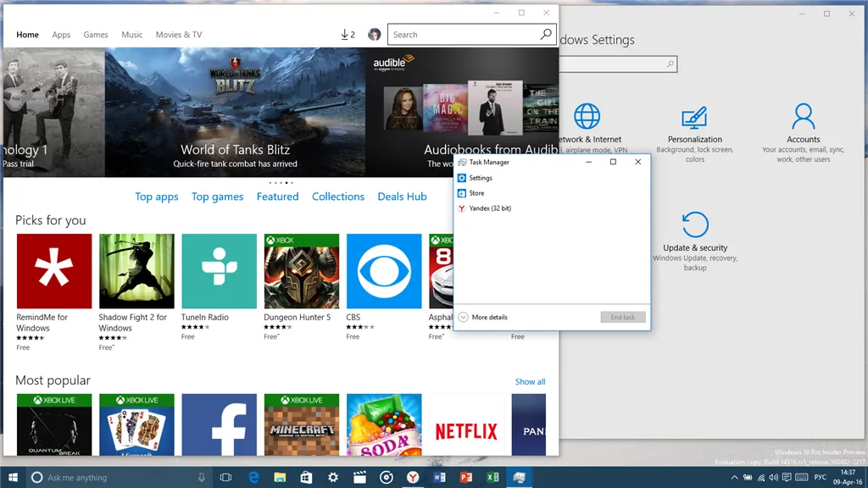Open the Minecraft tile in Most popular
This screenshot has width=868, height=488.
pos(302,425)
